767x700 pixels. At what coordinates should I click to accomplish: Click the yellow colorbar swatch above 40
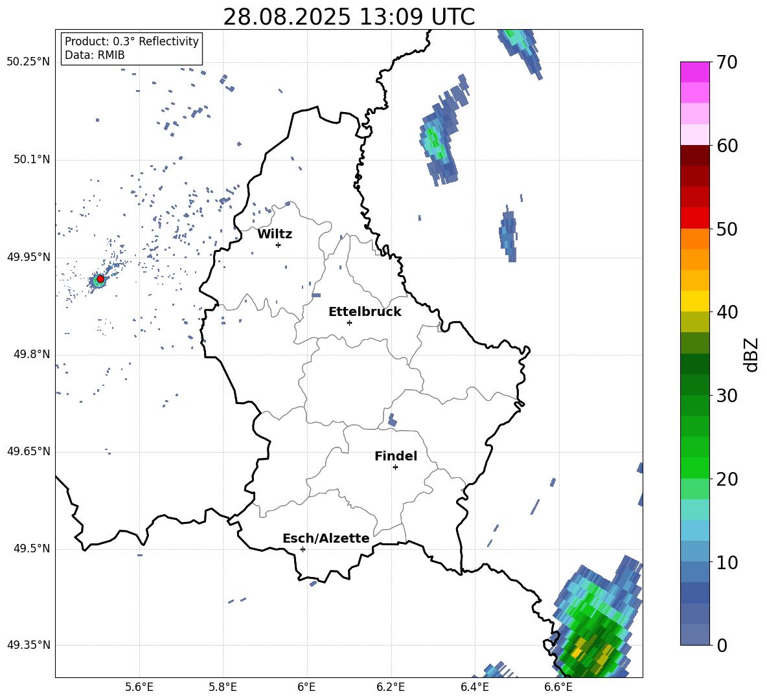tap(694, 301)
